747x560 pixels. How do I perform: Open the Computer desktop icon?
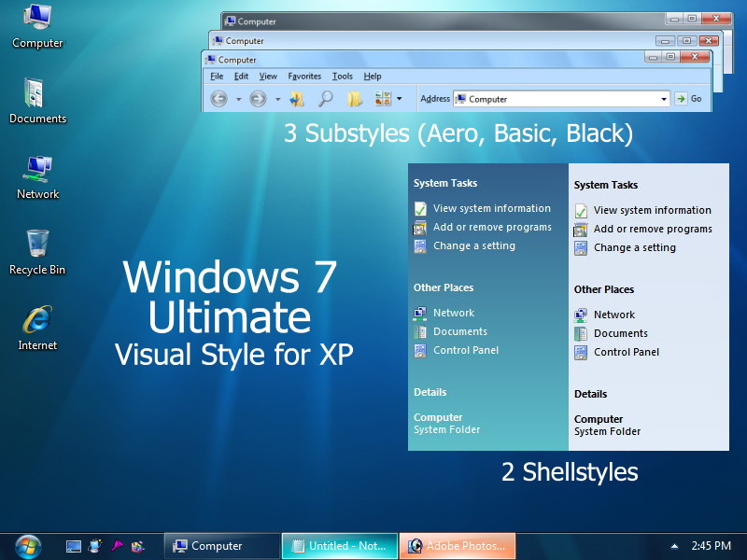tap(37, 27)
